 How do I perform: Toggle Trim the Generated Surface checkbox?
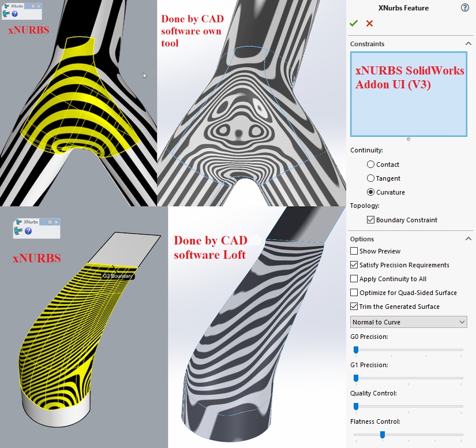click(x=354, y=306)
